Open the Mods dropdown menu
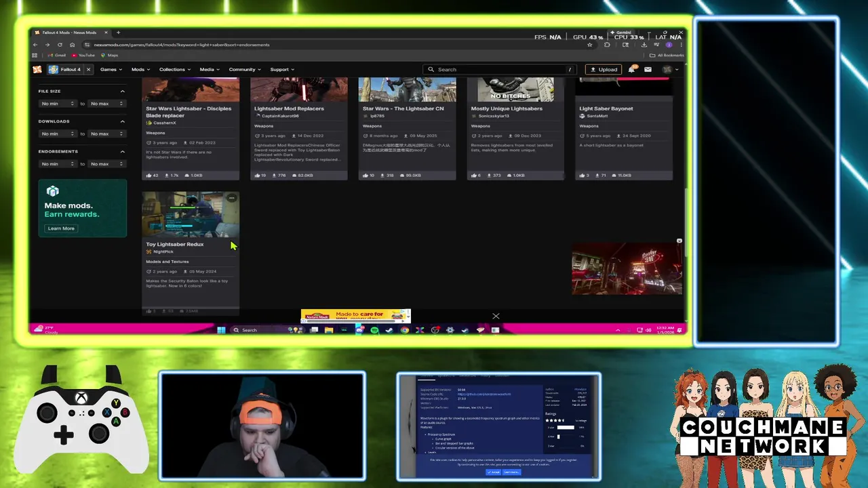The image size is (868, 488). tap(140, 69)
